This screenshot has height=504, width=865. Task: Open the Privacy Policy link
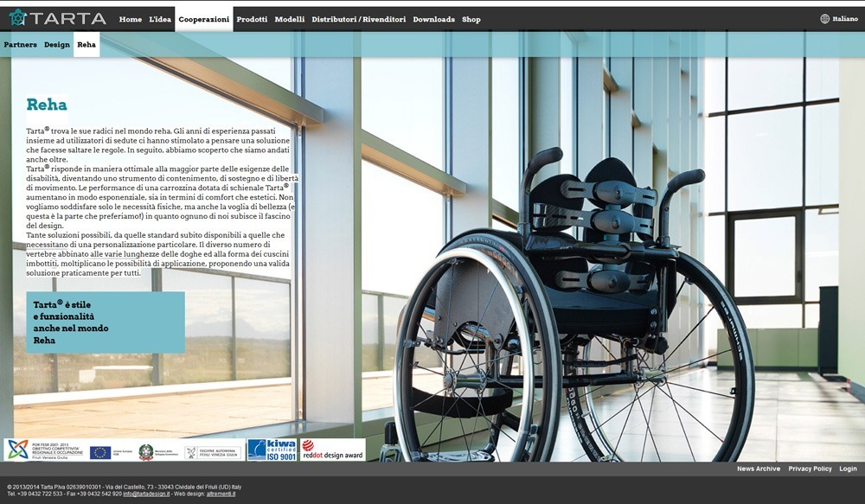tap(810, 469)
